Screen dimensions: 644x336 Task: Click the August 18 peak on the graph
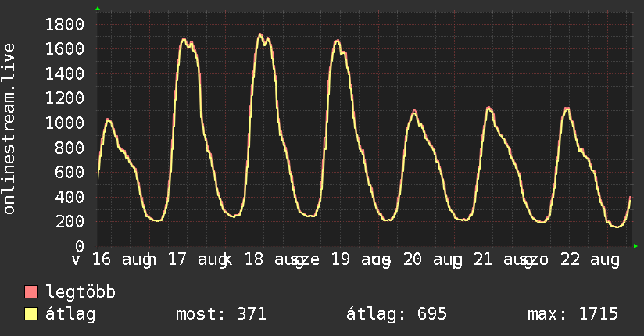(x=260, y=34)
